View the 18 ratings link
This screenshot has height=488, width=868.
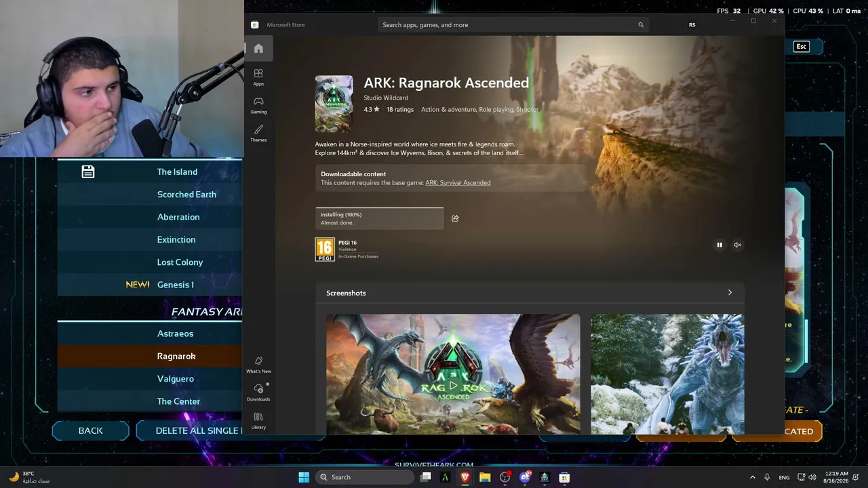(400, 109)
